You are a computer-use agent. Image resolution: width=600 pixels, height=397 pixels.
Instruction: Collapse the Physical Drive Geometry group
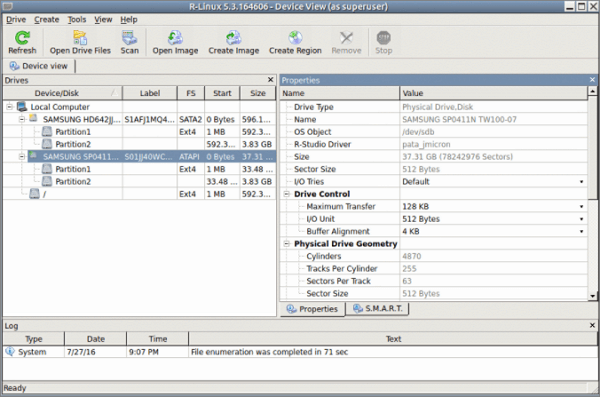(286, 243)
